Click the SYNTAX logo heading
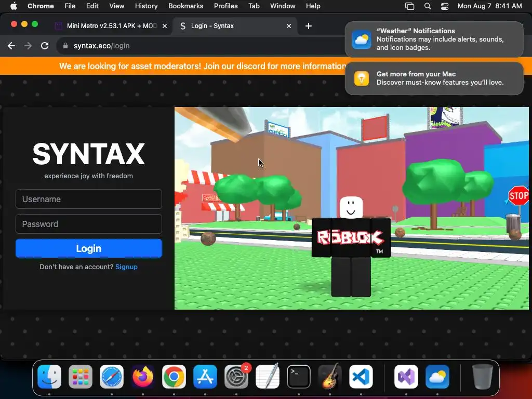532x399 pixels. point(88,154)
